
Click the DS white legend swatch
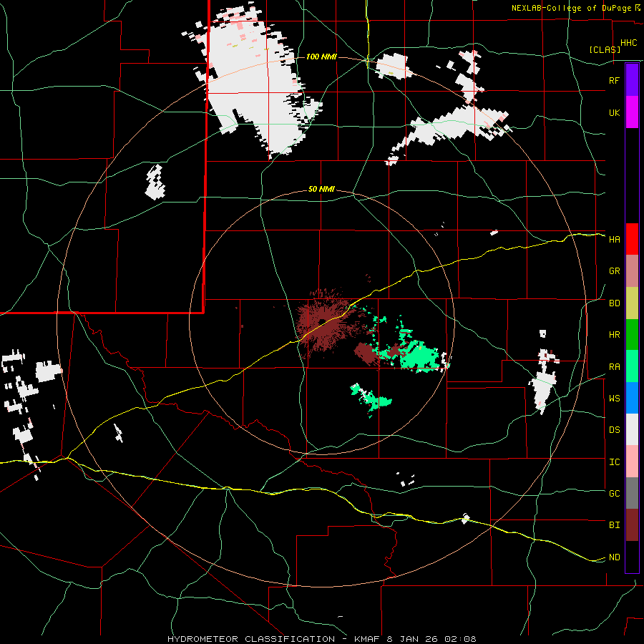[632, 429]
